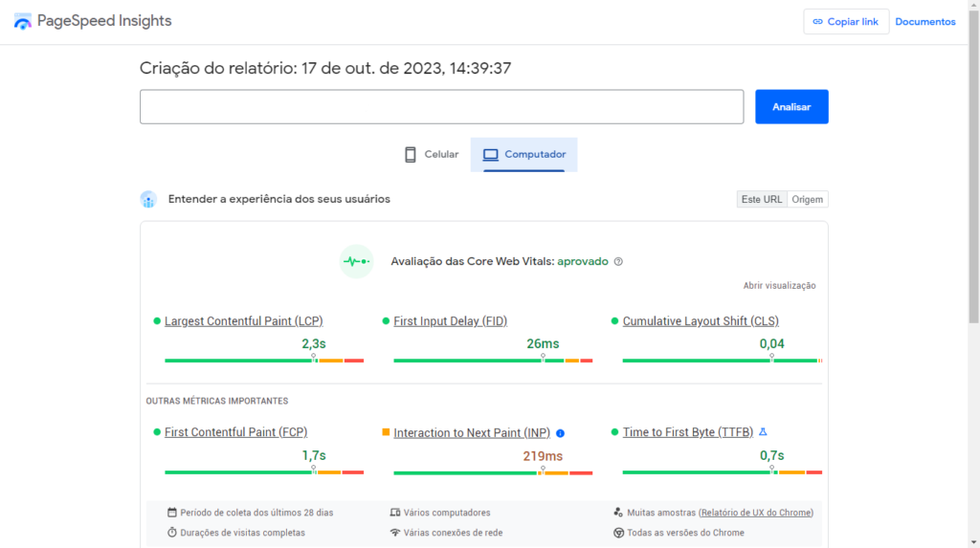980x548 pixels.
Task: Click the wifi icon beside Várias conexões
Action: [x=395, y=533]
